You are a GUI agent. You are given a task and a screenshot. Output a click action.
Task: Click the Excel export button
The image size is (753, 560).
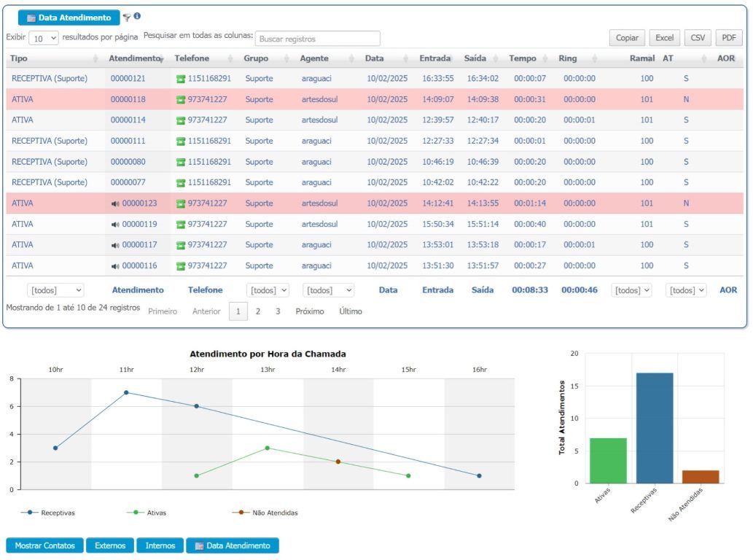[x=664, y=38]
